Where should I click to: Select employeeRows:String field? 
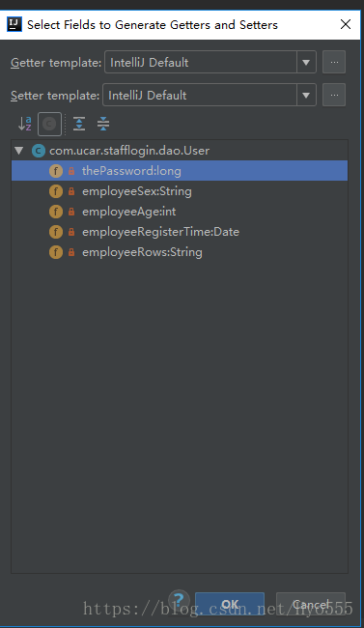click(x=180, y=252)
